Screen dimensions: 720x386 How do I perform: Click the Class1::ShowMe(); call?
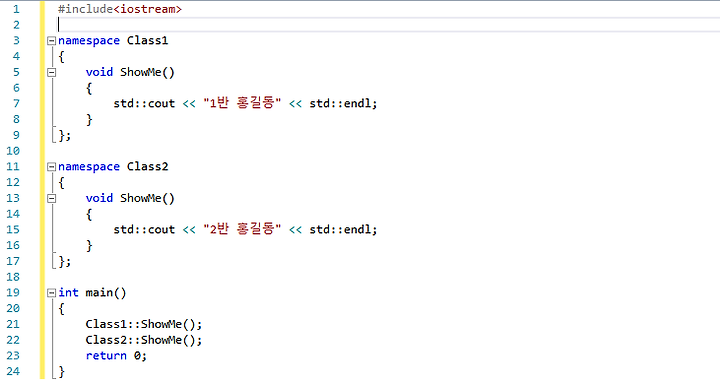tap(144, 324)
